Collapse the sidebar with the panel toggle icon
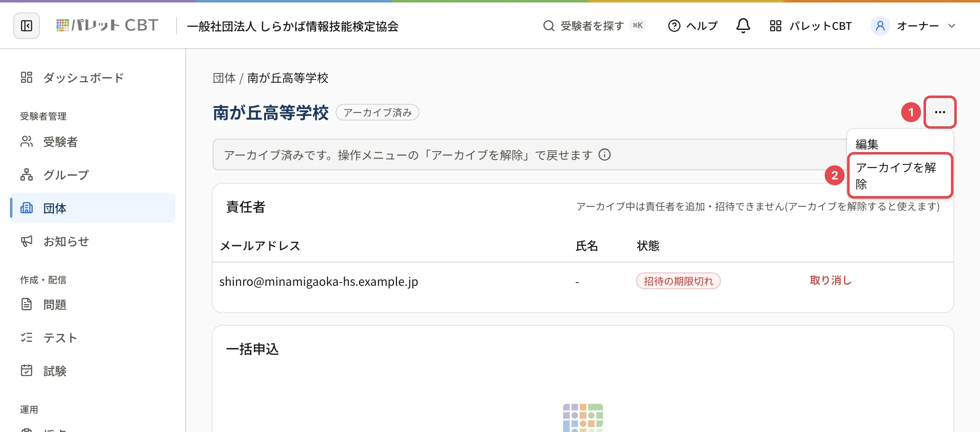Screen dimensions: 980x432 click(27, 26)
